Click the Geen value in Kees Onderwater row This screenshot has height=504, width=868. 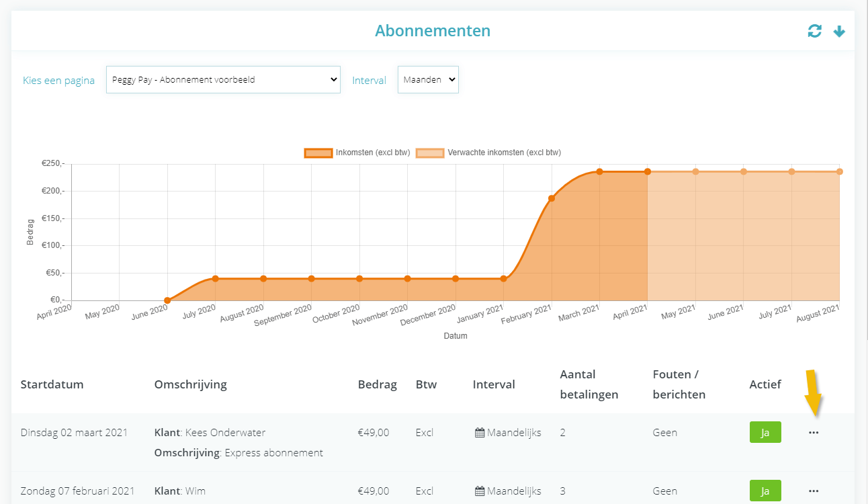(x=665, y=433)
